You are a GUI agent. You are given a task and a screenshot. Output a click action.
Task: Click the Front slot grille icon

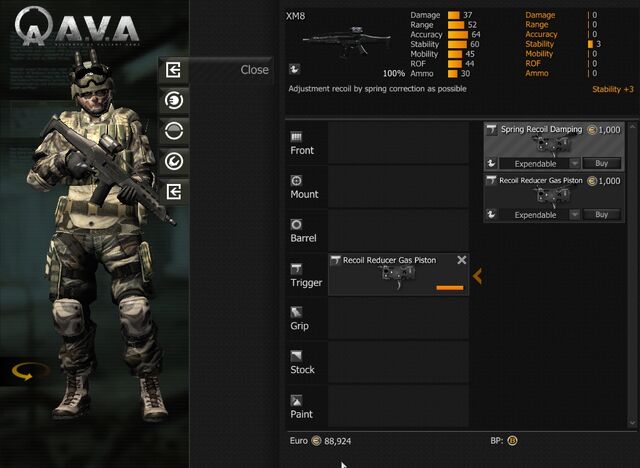coord(296,136)
